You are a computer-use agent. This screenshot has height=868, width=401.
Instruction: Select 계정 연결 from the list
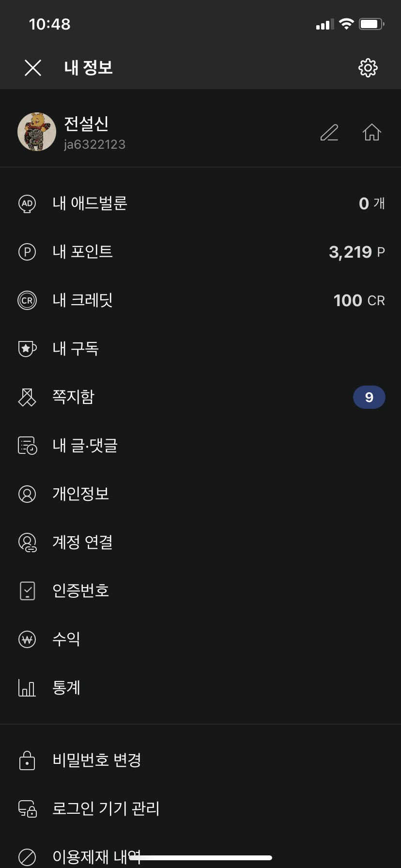click(83, 542)
